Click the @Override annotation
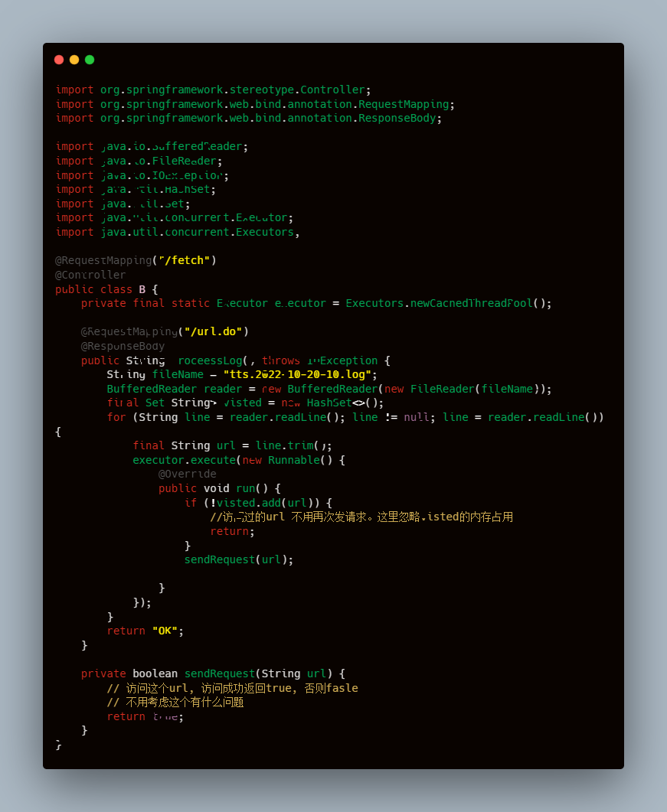 tap(187, 474)
